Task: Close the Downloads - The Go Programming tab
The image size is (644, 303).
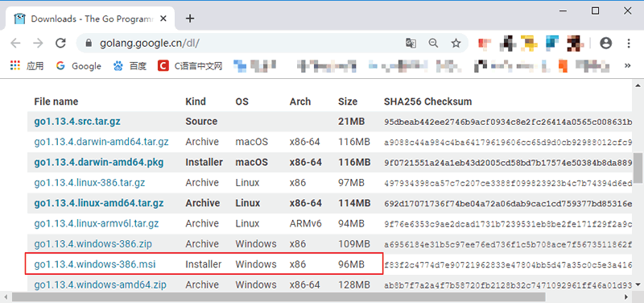Action: click(x=163, y=19)
